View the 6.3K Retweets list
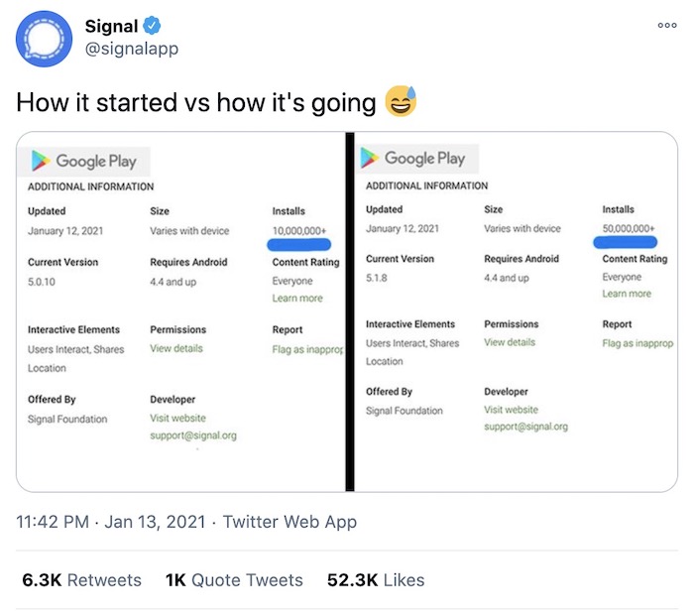Screen dimensions: 694x616 82,580
